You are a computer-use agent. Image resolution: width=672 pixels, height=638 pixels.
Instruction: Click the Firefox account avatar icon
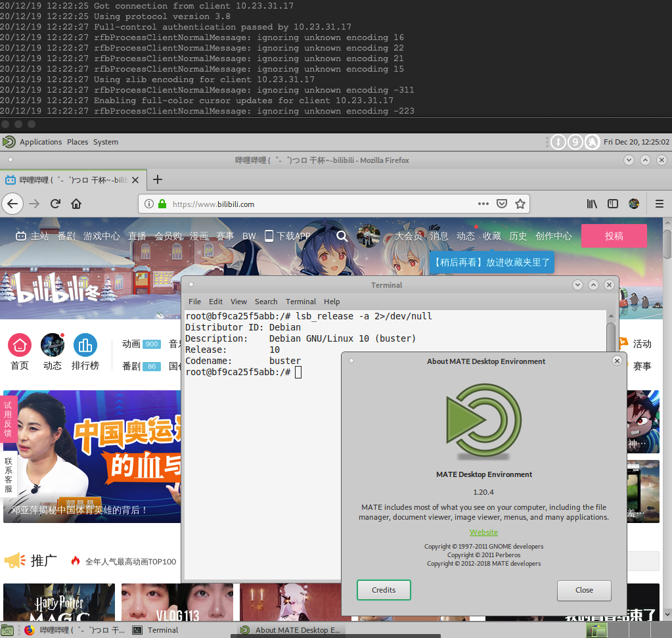(634, 204)
